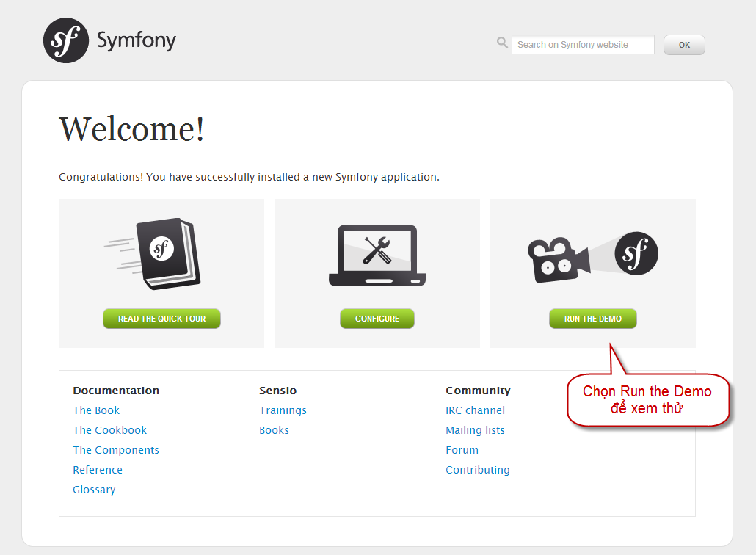Go to the Forum link

coord(462,450)
